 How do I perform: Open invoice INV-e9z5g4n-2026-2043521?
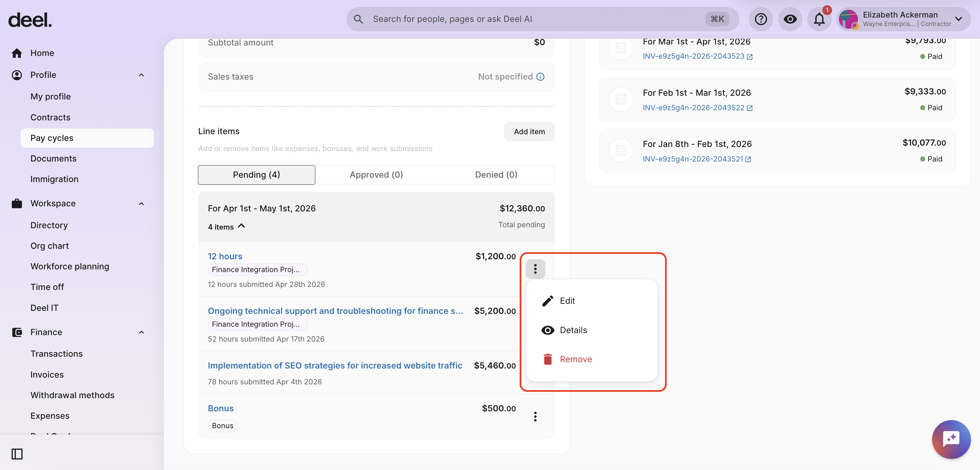[x=693, y=159]
